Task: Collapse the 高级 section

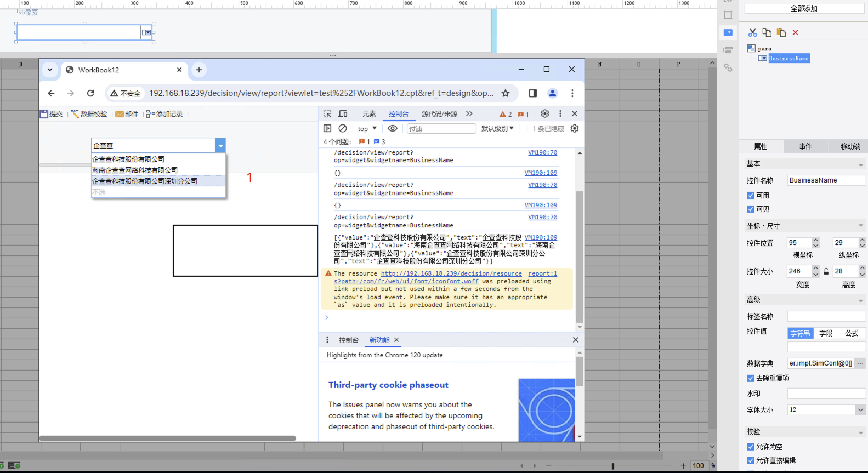Action: point(860,300)
